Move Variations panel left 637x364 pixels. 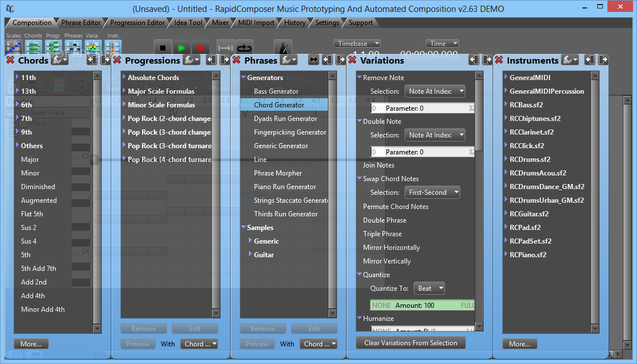474,60
